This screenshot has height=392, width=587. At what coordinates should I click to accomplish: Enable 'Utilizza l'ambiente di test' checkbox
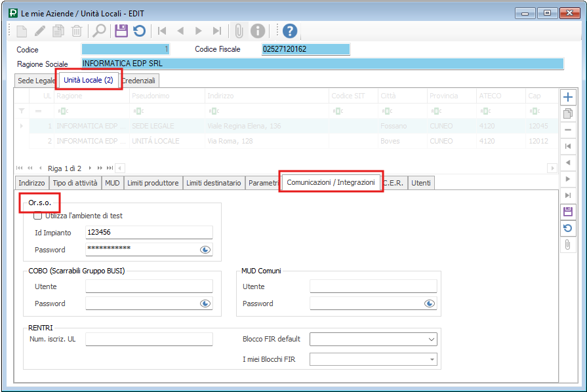click(38, 216)
